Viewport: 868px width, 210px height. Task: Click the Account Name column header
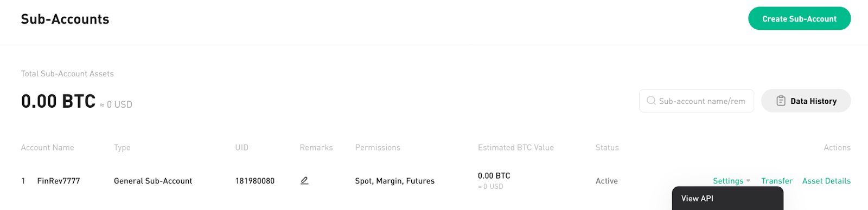47,147
